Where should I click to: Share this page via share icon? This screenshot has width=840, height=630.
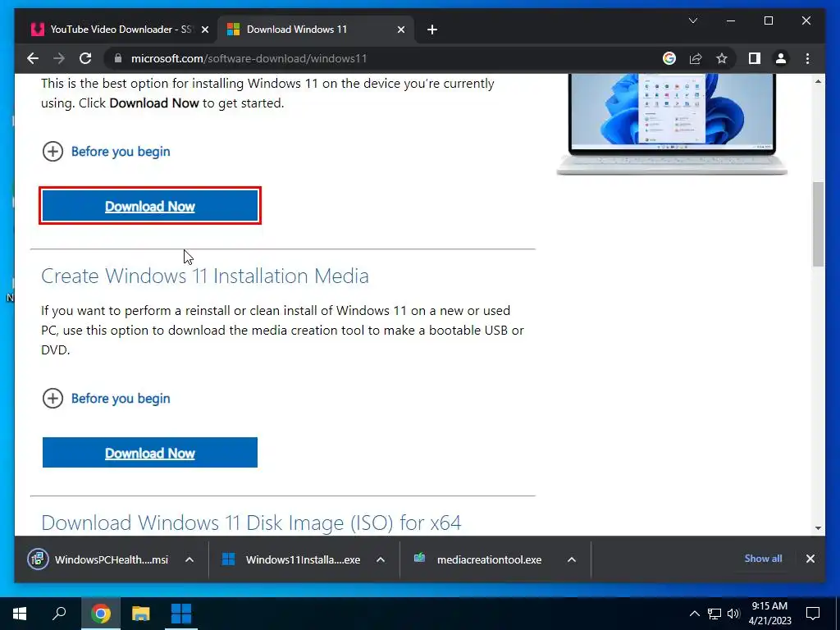(696, 58)
